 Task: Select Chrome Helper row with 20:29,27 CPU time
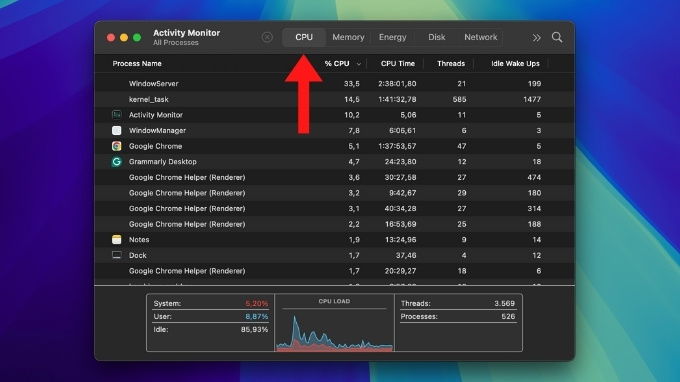tap(334, 271)
